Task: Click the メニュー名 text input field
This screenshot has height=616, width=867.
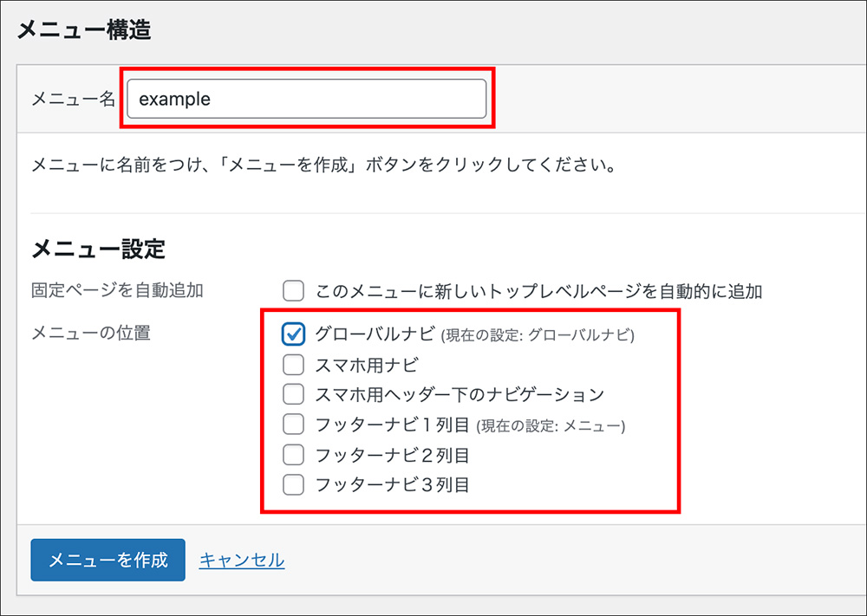Action: 306,99
